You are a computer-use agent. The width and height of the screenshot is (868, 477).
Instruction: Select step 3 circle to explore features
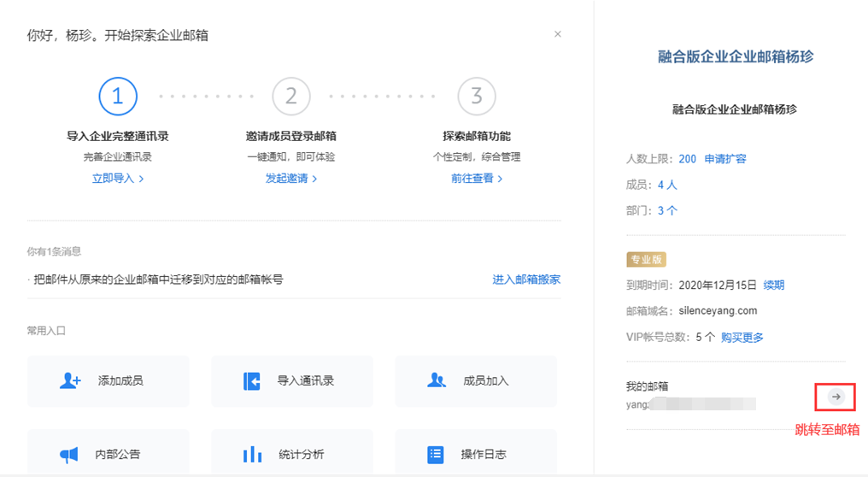pyautogui.click(x=477, y=97)
